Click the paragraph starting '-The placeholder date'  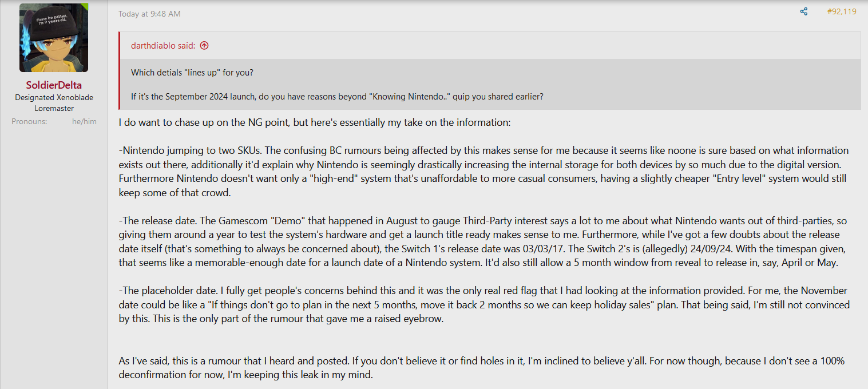point(484,305)
